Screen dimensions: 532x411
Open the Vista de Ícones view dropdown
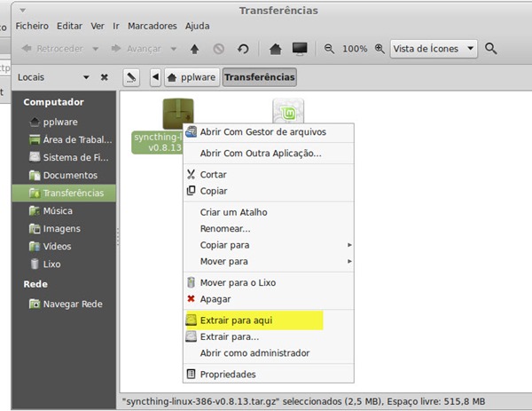(x=434, y=49)
